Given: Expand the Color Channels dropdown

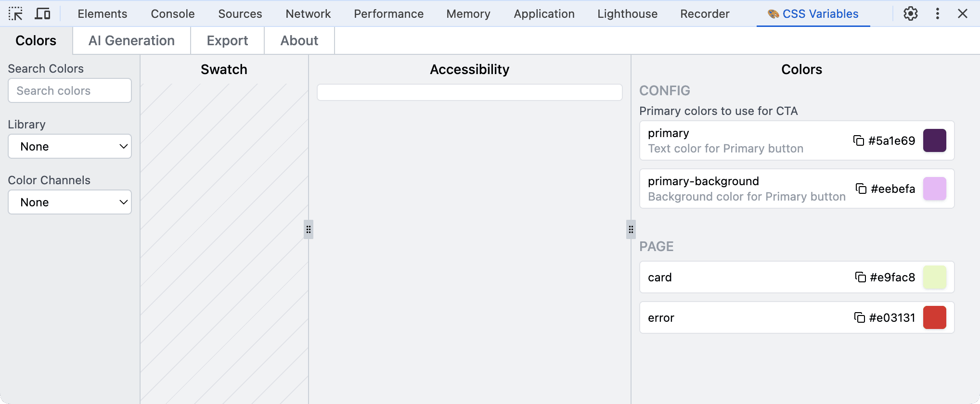Looking at the screenshot, I should coord(70,202).
